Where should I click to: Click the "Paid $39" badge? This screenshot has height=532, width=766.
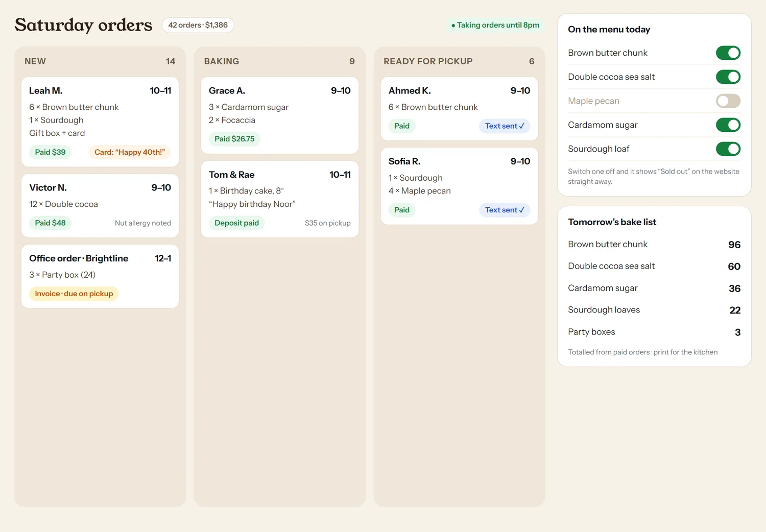pyautogui.click(x=50, y=152)
